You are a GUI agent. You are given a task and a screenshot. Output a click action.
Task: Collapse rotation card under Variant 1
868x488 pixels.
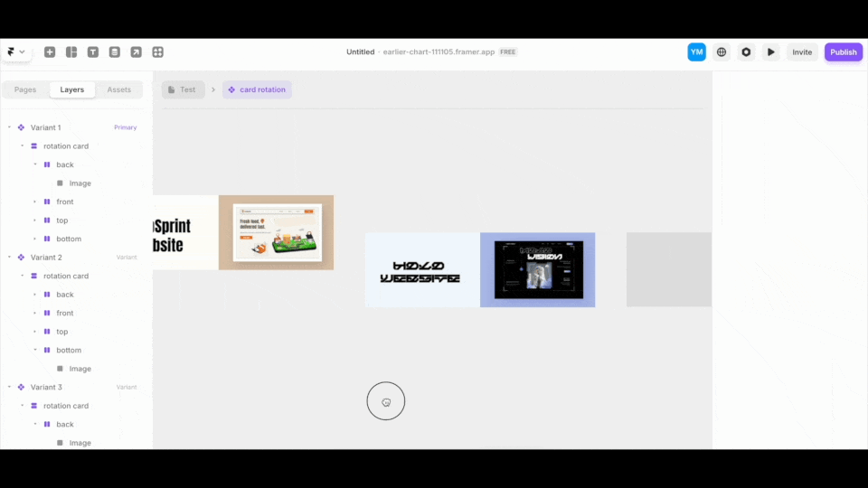22,146
